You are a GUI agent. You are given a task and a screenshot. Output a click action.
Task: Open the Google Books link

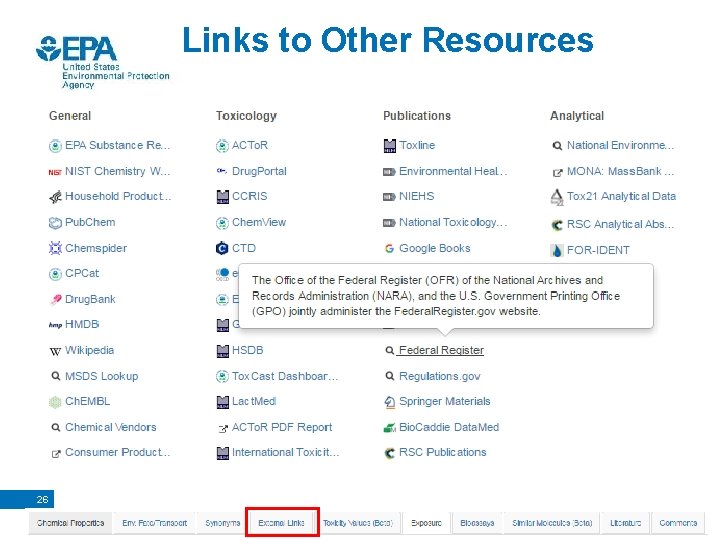click(x=434, y=248)
